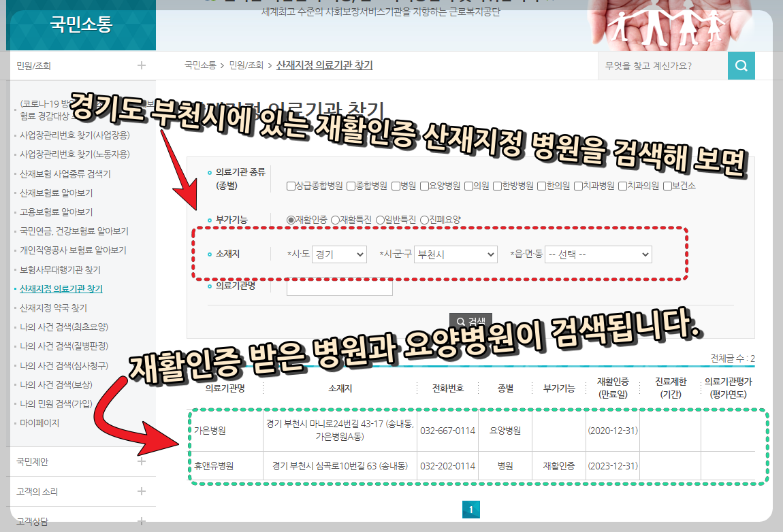
Task: Open the 읍·면·동 selection dropdown
Action: (598, 254)
